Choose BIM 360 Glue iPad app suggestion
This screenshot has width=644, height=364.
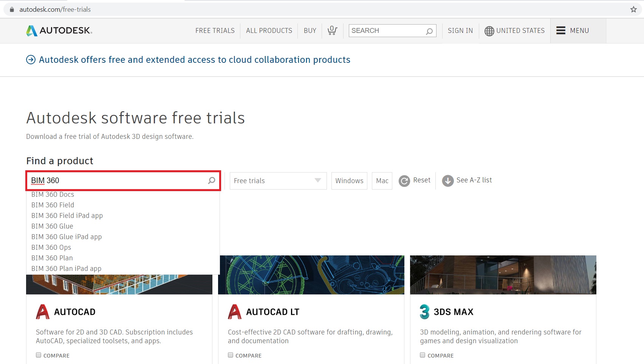[67, 237]
